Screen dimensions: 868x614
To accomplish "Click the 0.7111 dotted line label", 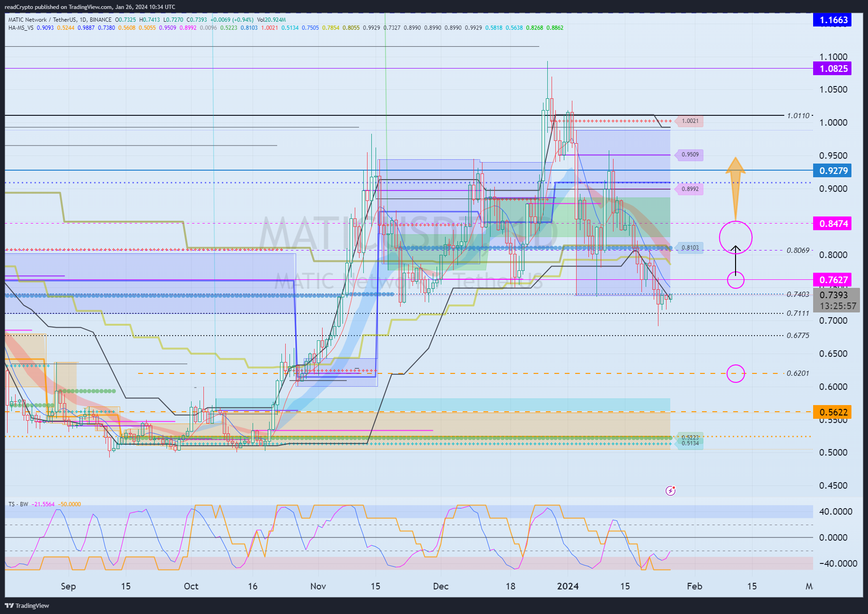I will (x=798, y=313).
